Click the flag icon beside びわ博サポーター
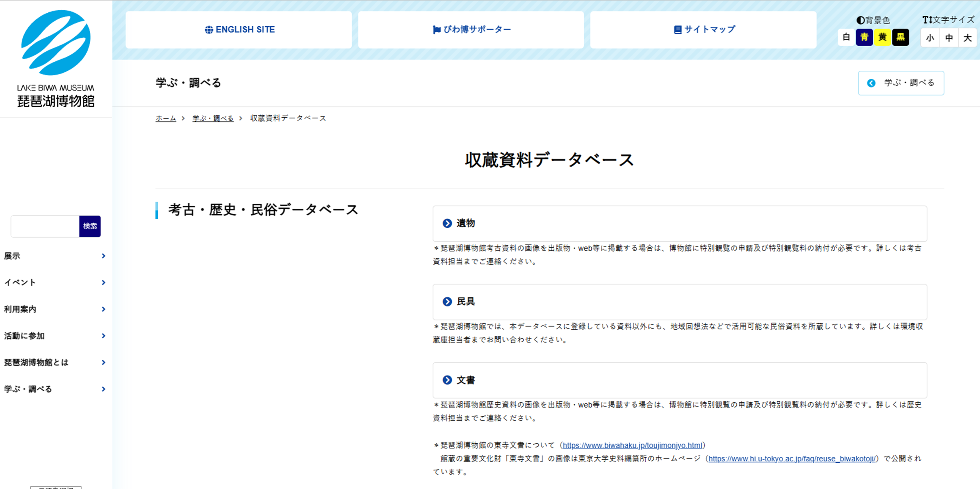Image resolution: width=980 pixels, height=489 pixels. tap(437, 30)
